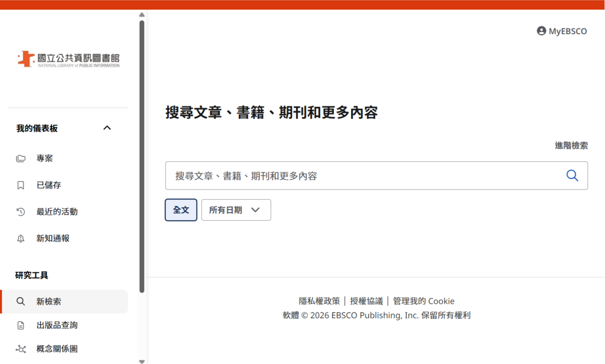Open the 授權協議 license agreement link

pyautogui.click(x=366, y=301)
